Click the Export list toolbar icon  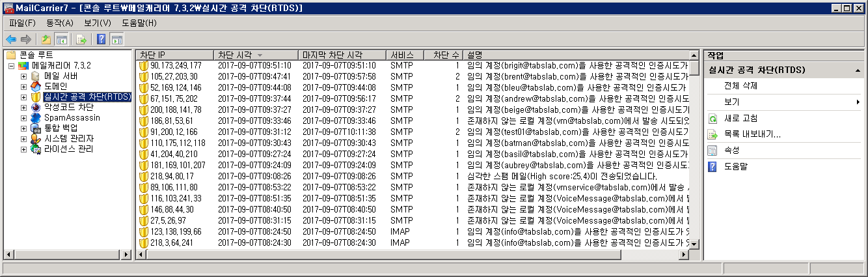pyautogui.click(x=81, y=39)
